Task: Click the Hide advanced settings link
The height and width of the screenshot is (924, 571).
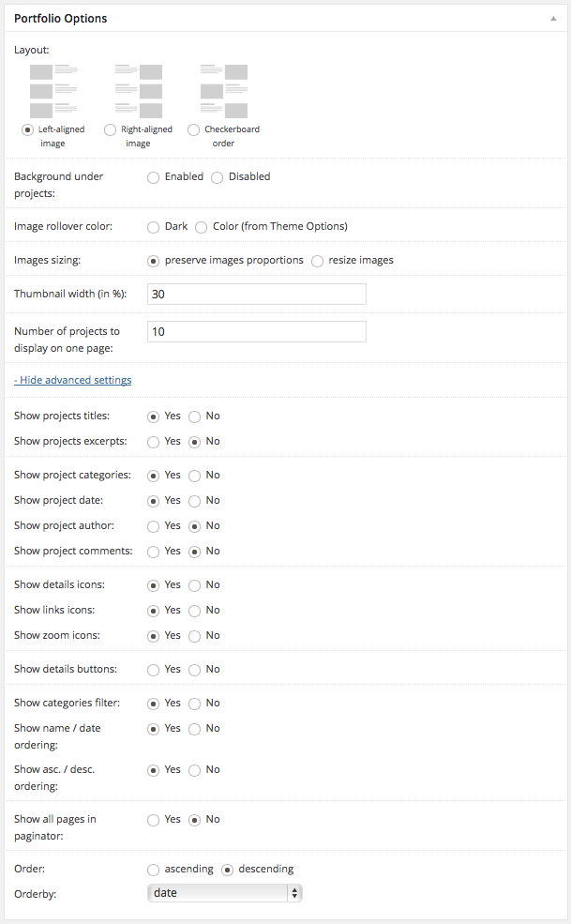Action: pyautogui.click(x=73, y=380)
